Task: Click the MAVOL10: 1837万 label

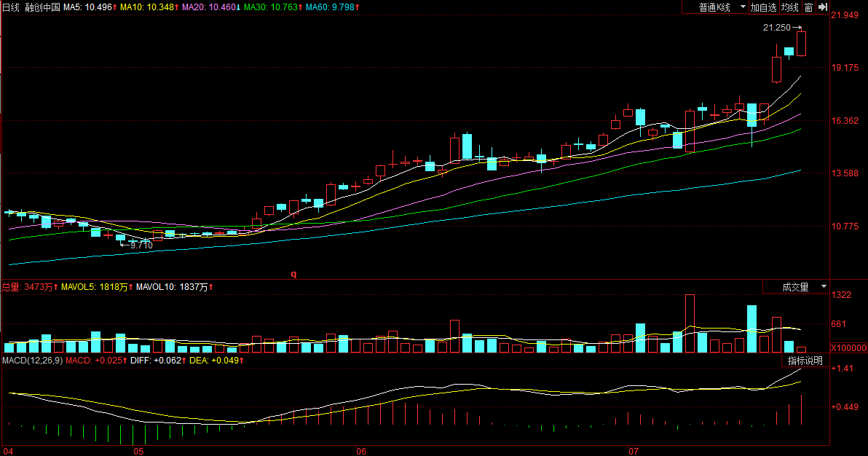Action: point(174,287)
